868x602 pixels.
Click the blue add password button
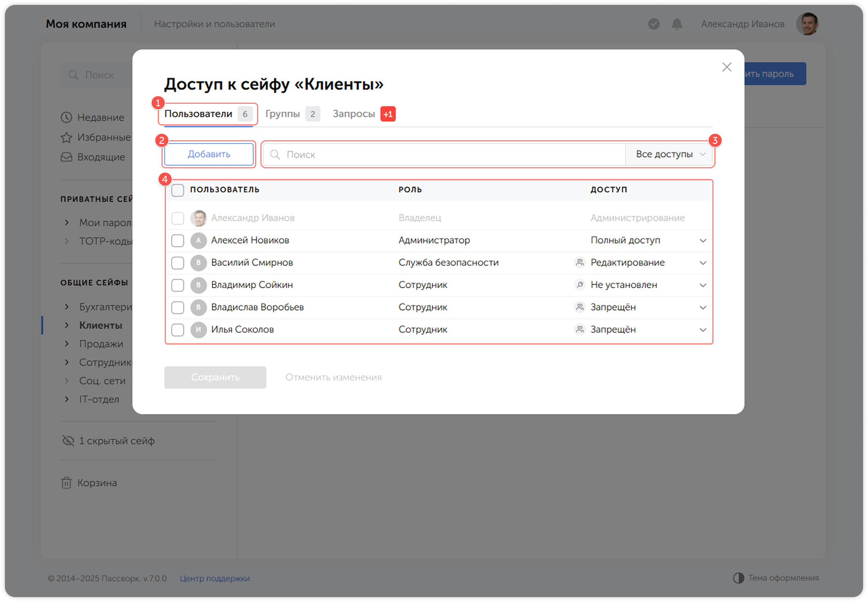click(x=774, y=74)
